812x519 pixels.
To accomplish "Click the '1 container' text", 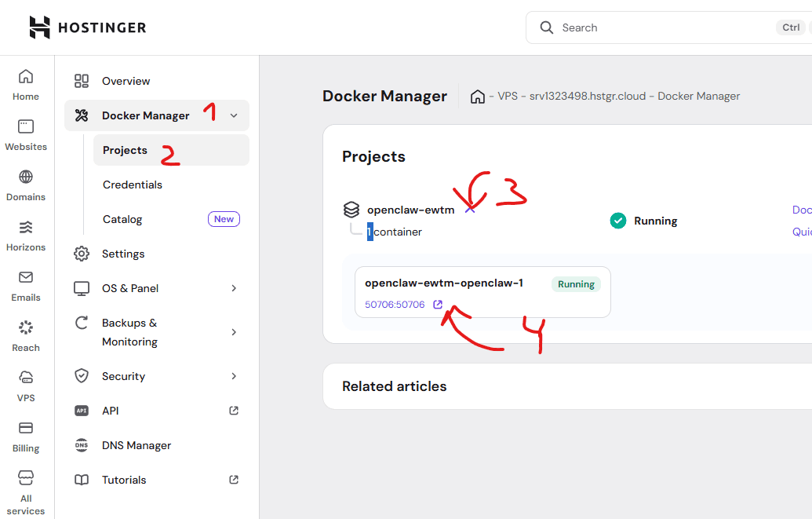I will pyautogui.click(x=395, y=232).
